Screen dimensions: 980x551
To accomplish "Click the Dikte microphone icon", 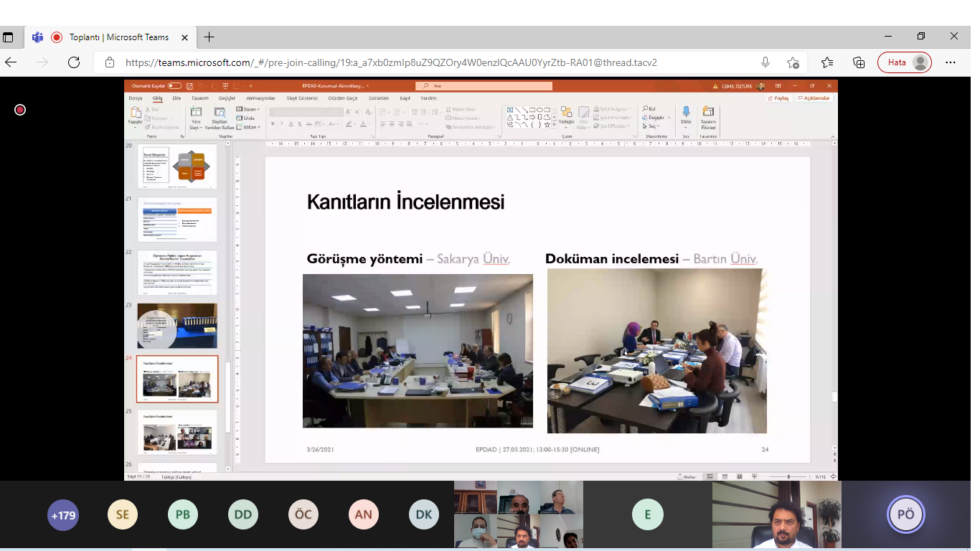I will (x=686, y=113).
